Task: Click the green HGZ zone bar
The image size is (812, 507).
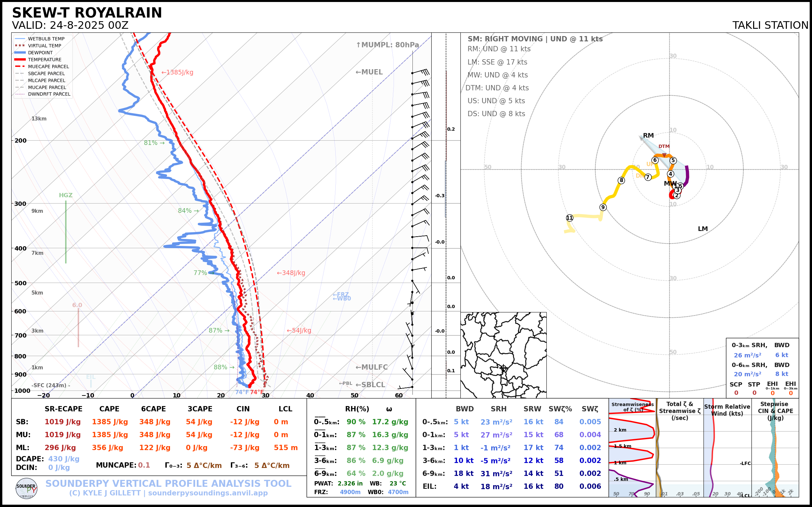Action: coord(66,231)
